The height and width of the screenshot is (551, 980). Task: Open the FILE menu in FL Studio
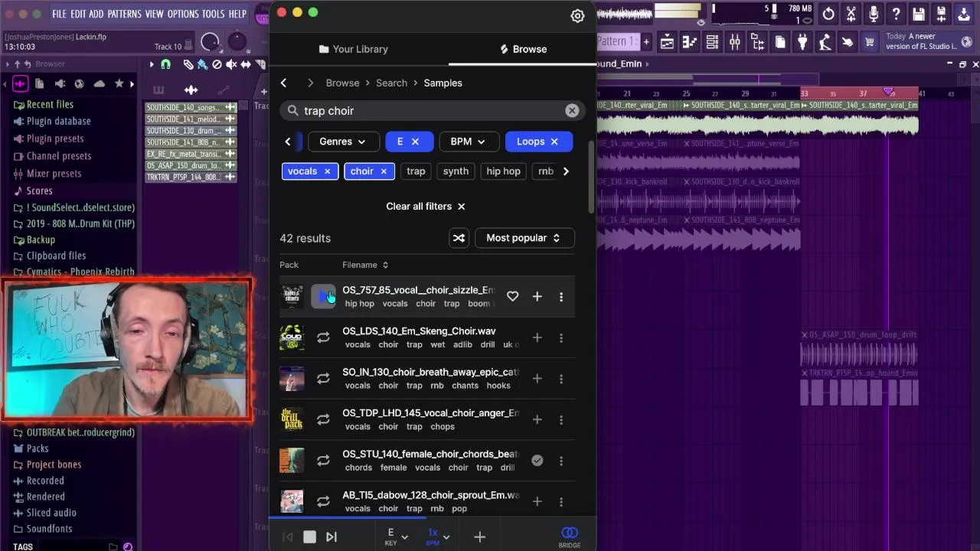coord(59,14)
